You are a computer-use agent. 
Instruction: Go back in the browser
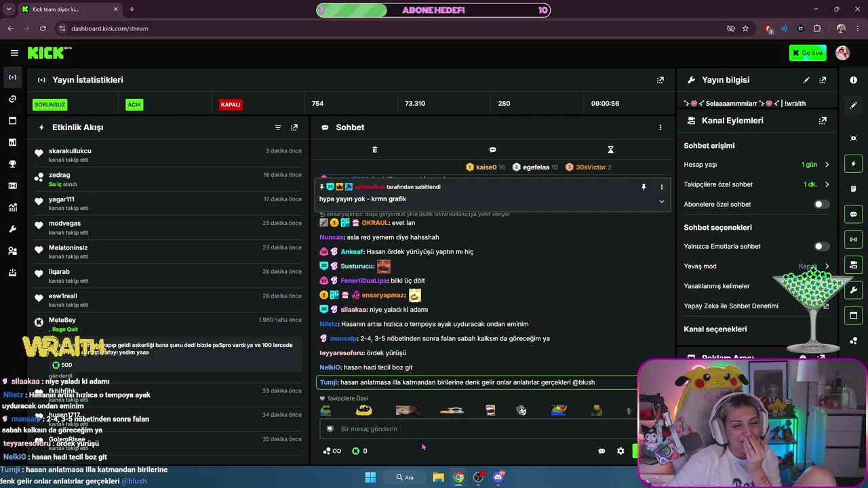click(10, 28)
